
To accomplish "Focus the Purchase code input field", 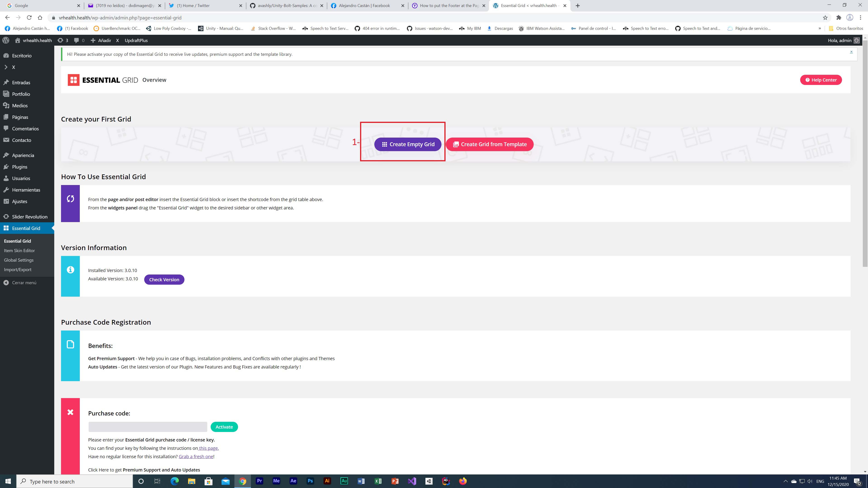I will 148,427.
